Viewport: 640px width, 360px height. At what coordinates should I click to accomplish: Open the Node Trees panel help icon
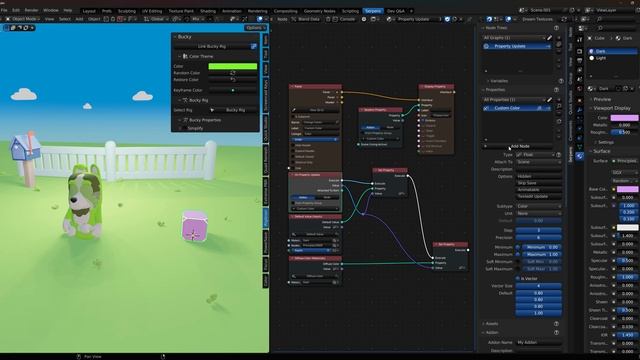click(x=556, y=28)
